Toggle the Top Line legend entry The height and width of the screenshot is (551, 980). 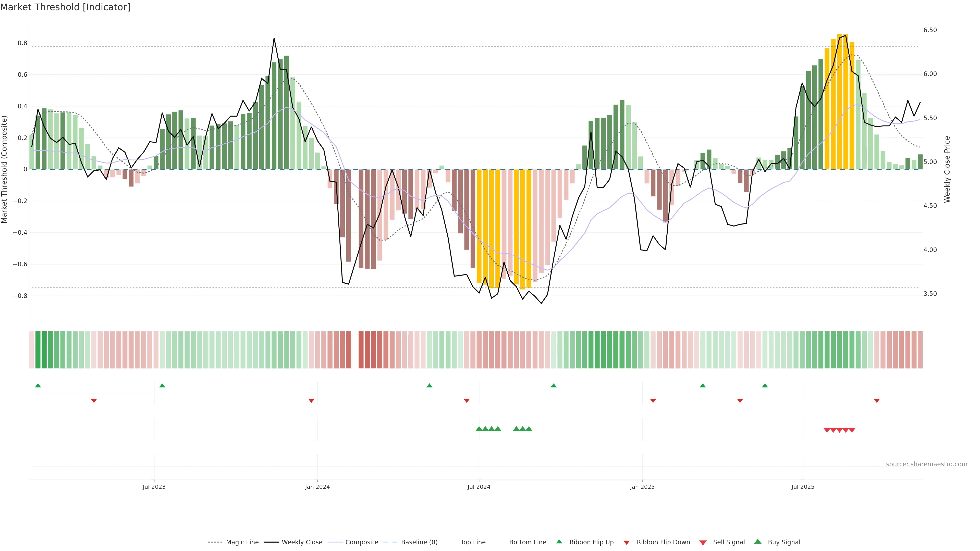(x=473, y=542)
